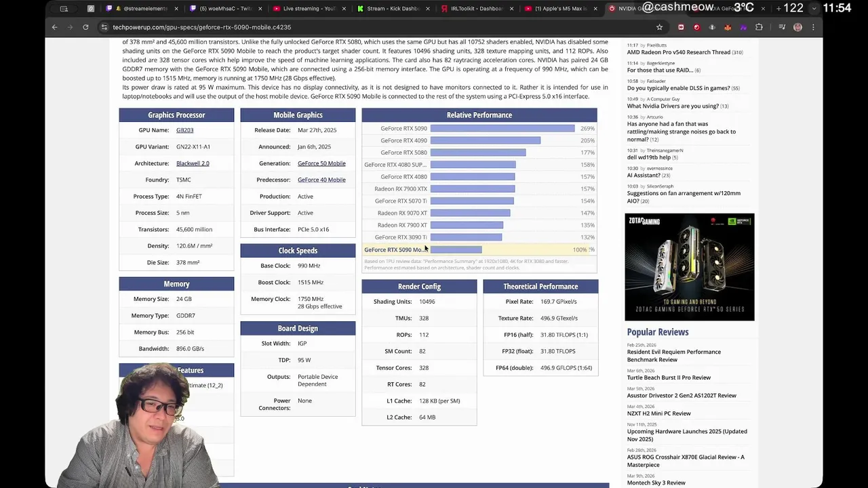This screenshot has height=488, width=868.
Task: Select GeForce RTX 5090 performance bar
Action: coord(502,128)
